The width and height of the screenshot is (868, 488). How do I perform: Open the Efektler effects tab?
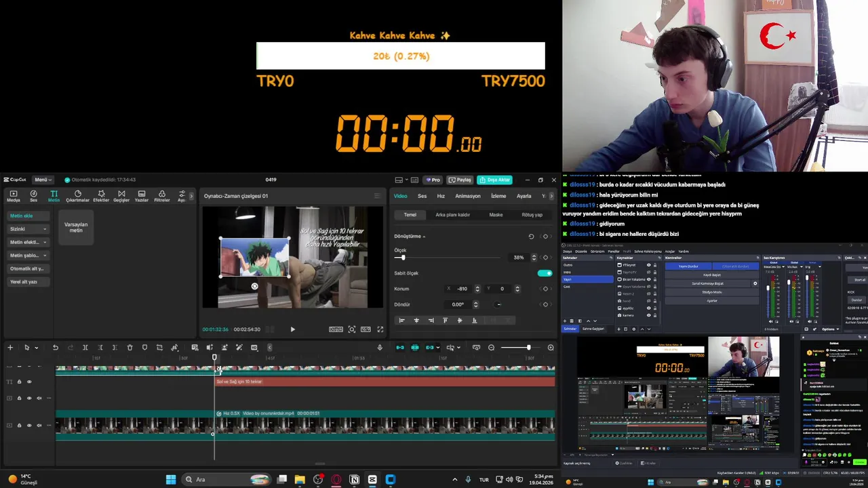(101, 196)
